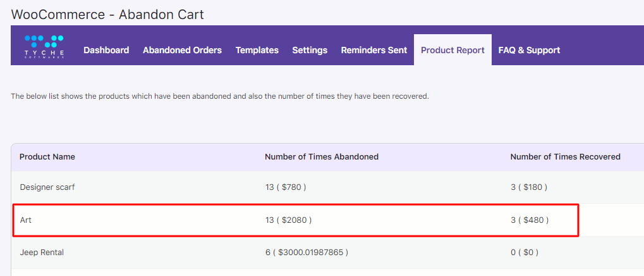Viewport: 644px width, 276px height.
Task: Open the Templates tab
Action: click(x=257, y=50)
